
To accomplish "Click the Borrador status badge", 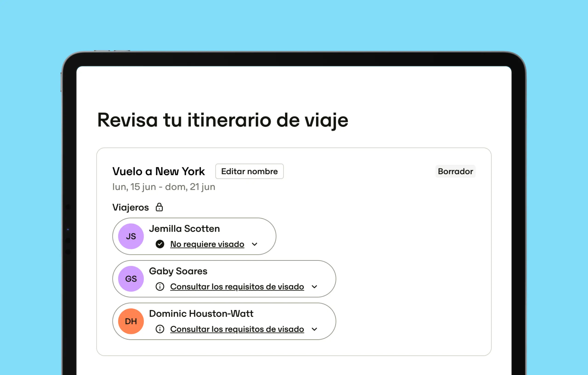I will 455,171.
